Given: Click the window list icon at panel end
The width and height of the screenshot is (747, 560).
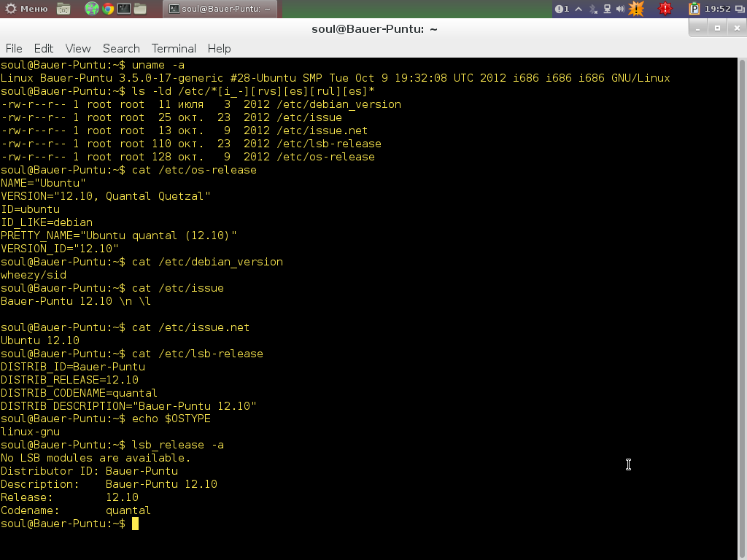Looking at the screenshot, I should tap(740, 9).
